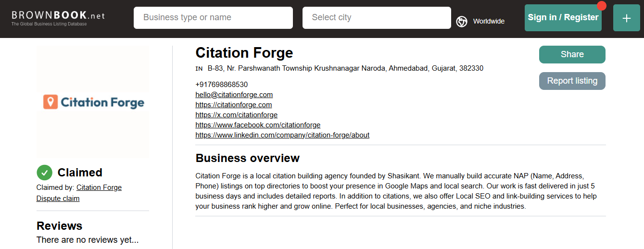The width and height of the screenshot is (644, 249).
Task: Click the Share button
Action: 572,54
